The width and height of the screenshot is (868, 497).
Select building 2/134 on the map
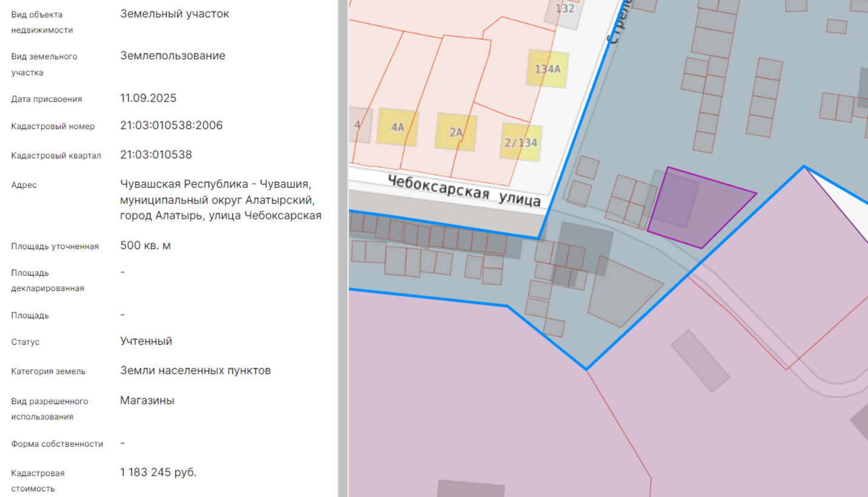(x=521, y=143)
